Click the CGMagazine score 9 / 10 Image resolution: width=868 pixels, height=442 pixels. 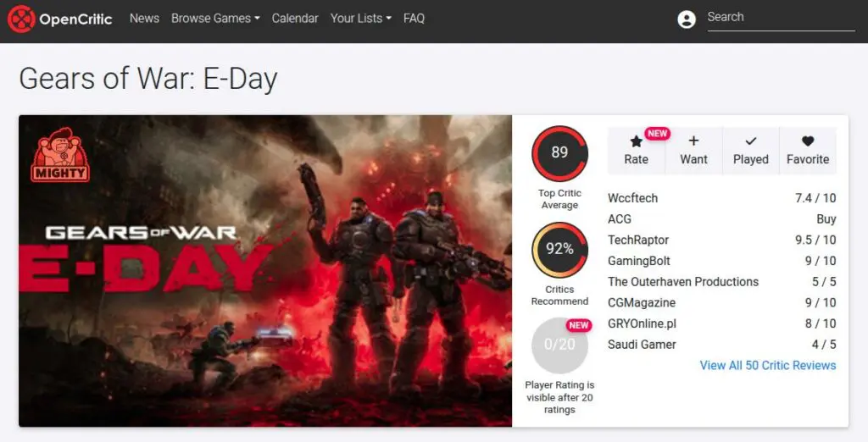(821, 302)
